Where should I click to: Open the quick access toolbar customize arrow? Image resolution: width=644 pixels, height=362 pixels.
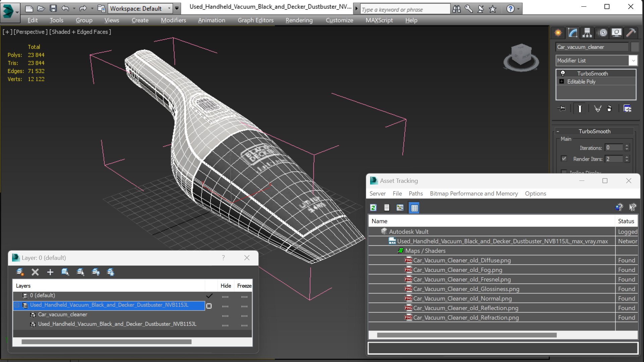tap(177, 8)
